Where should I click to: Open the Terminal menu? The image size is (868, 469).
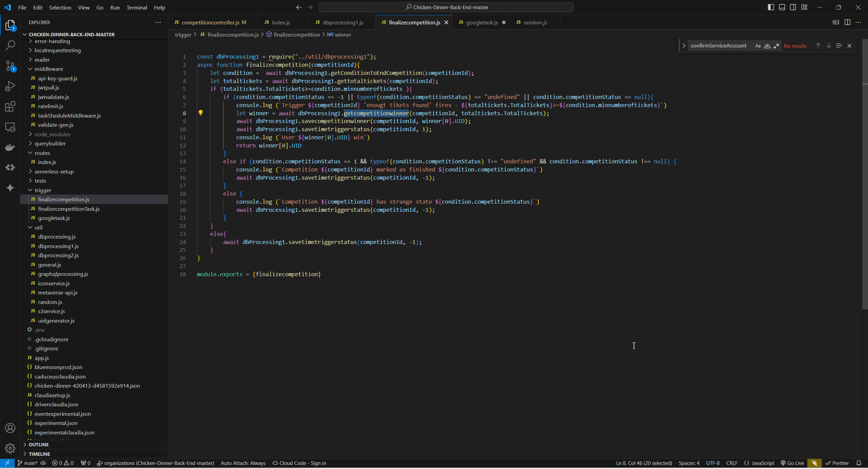pos(137,7)
